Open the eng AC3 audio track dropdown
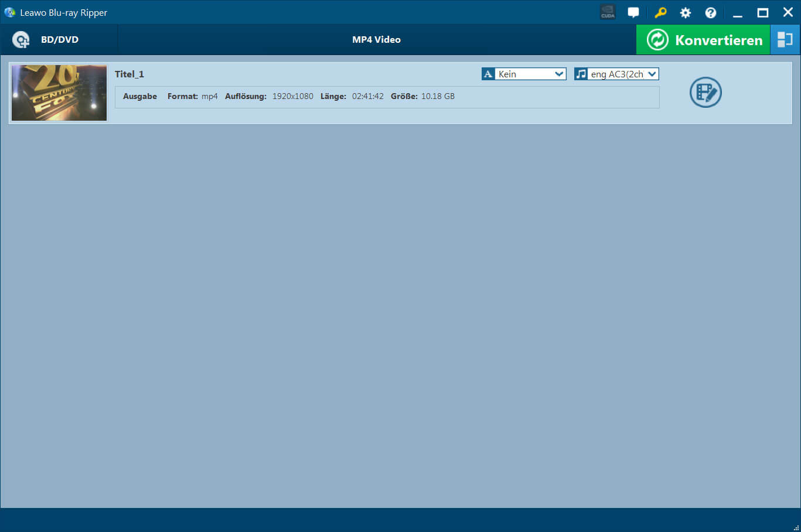The image size is (801, 532). (x=623, y=74)
